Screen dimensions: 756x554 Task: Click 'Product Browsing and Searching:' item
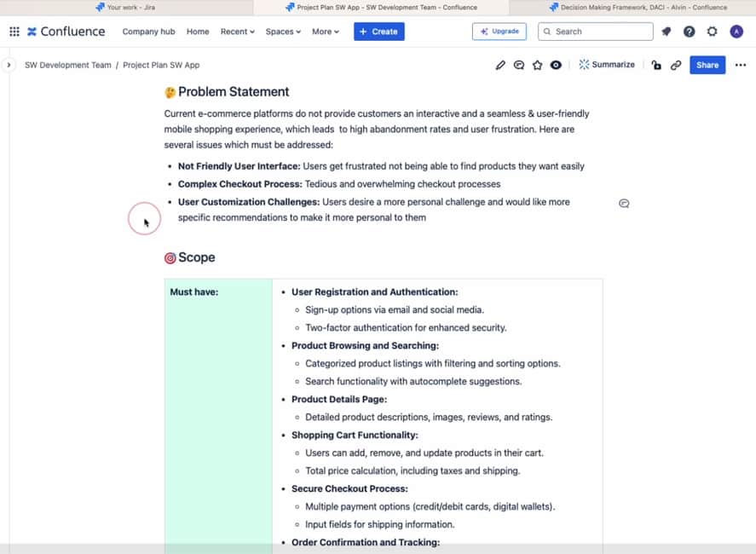(365, 346)
